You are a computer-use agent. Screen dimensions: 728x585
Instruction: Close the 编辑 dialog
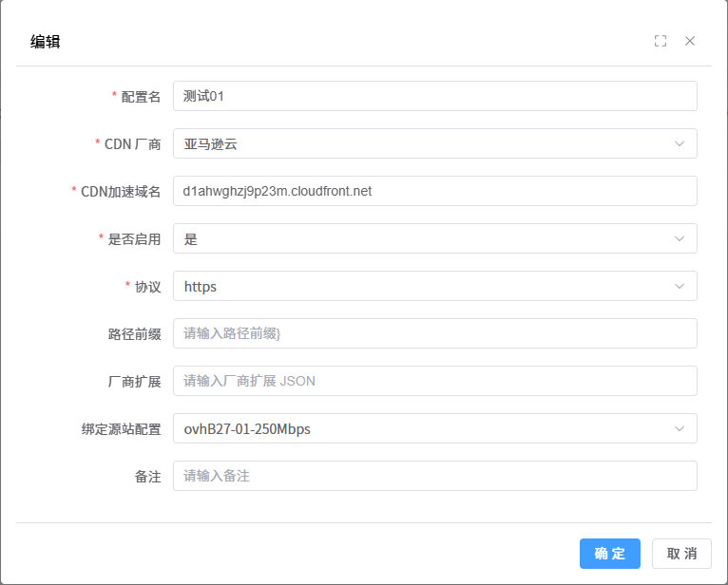(x=689, y=41)
